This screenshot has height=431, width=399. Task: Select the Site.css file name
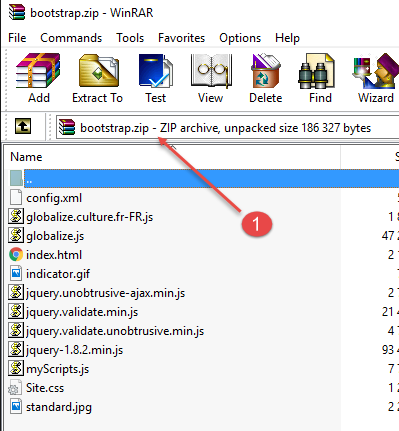pos(45,388)
